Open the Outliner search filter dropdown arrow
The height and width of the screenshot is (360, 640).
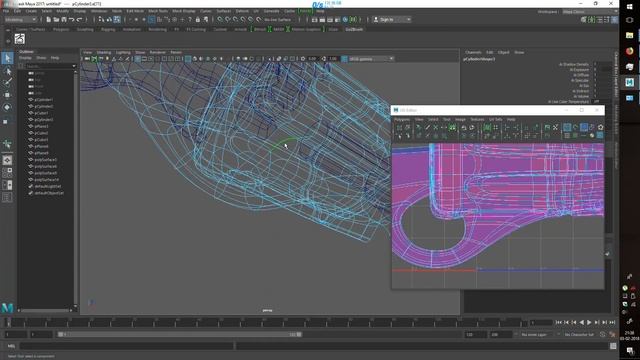[74, 66]
